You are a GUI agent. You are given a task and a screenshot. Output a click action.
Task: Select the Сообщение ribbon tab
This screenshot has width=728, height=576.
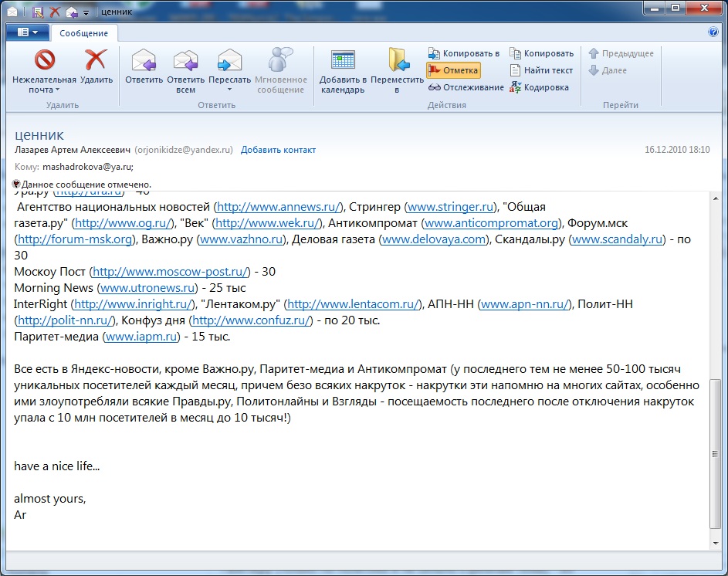(x=84, y=33)
